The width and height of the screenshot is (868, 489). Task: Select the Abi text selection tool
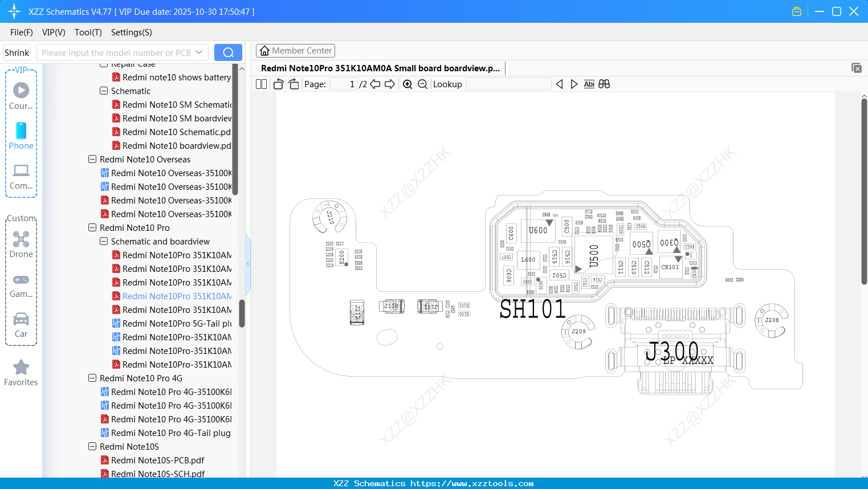tap(589, 84)
